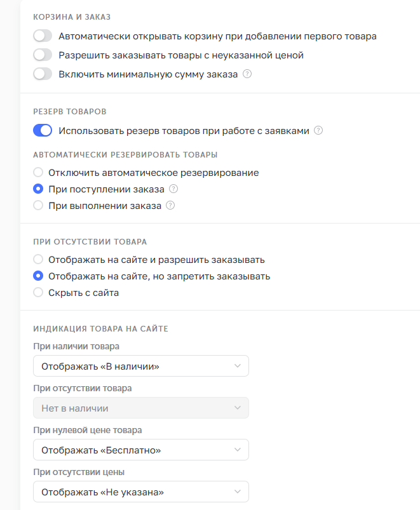
Task: Disable the product reserve toggle
Action: [42, 130]
